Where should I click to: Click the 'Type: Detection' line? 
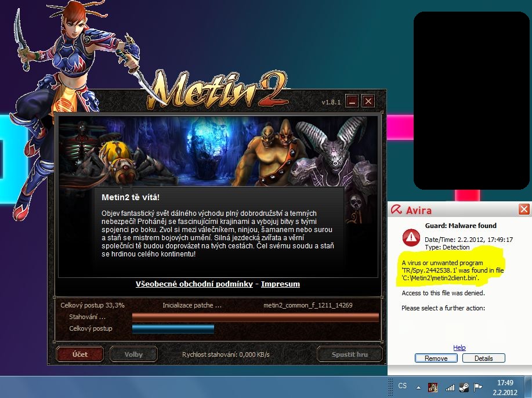click(447, 247)
